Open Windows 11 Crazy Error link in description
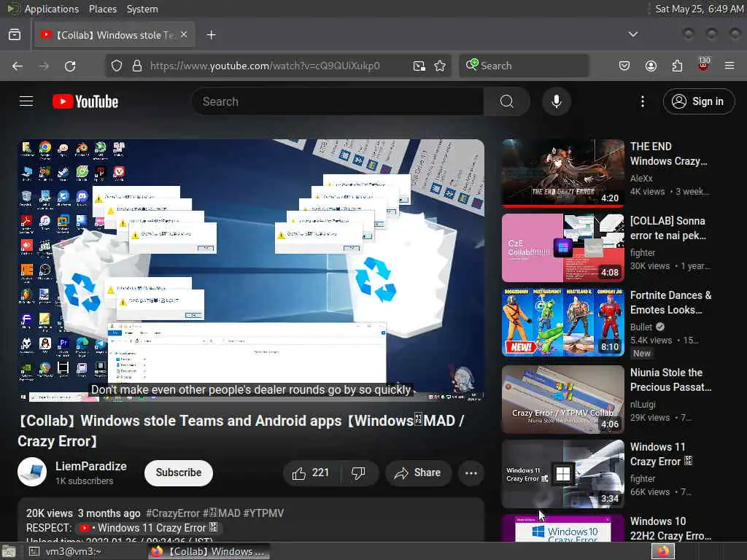 (x=148, y=528)
